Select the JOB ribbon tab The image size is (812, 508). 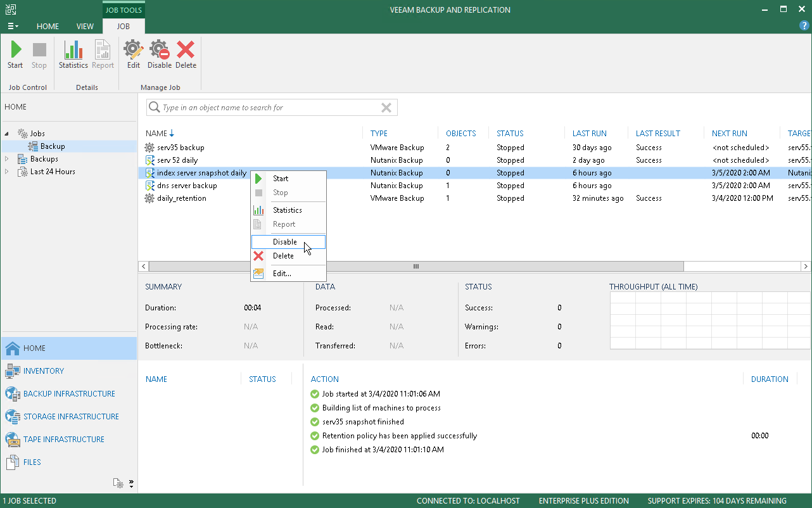(x=124, y=27)
